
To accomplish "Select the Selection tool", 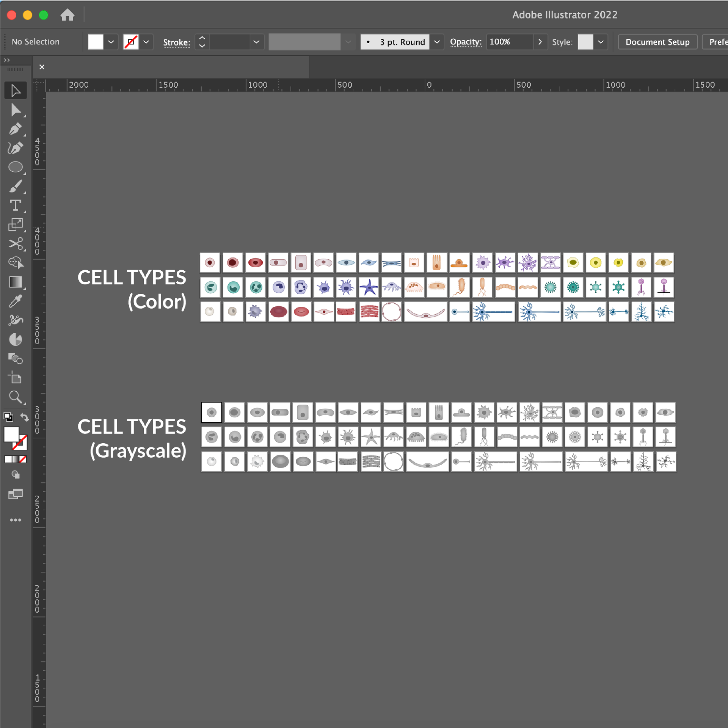I will click(16, 90).
